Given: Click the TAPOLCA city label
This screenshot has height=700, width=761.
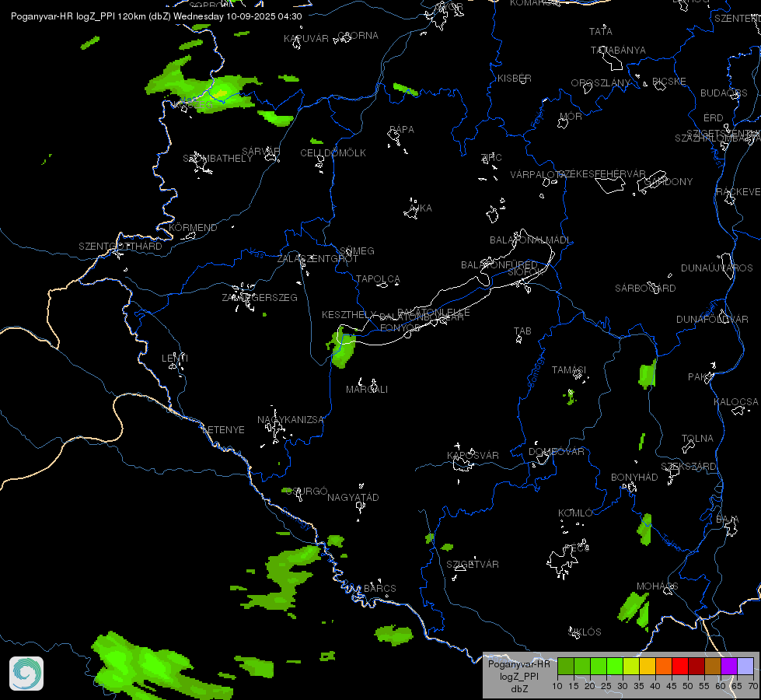Looking at the screenshot, I should click(x=378, y=279).
